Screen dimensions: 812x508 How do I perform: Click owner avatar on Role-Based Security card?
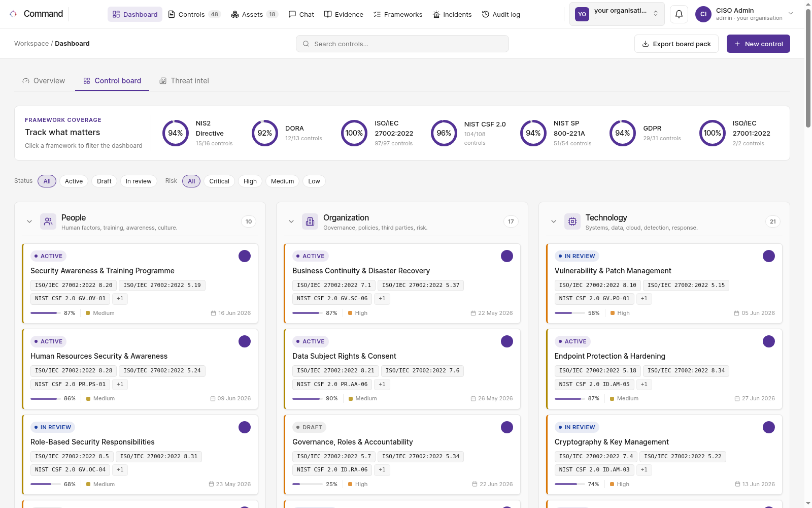point(245,427)
